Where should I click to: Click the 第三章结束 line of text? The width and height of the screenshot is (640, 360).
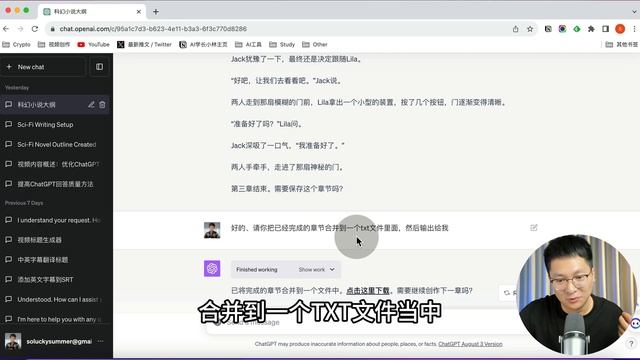click(287, 189)
